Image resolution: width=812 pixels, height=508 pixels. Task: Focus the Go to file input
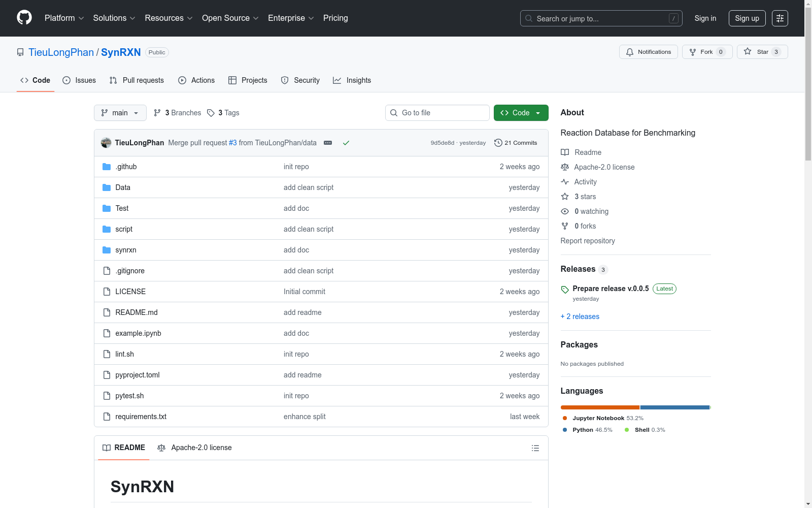point(437,113)
